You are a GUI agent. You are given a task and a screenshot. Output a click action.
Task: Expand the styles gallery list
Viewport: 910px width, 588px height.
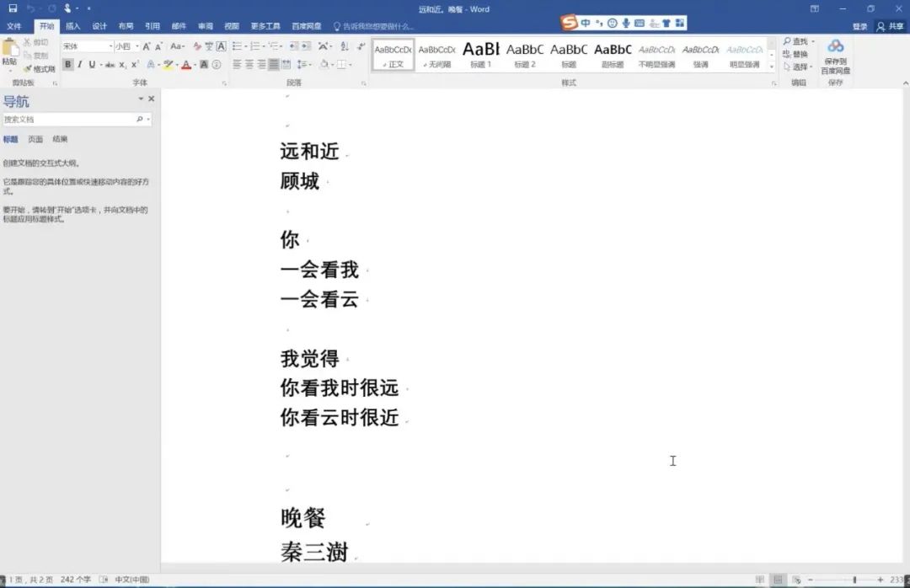coord(771,67)
